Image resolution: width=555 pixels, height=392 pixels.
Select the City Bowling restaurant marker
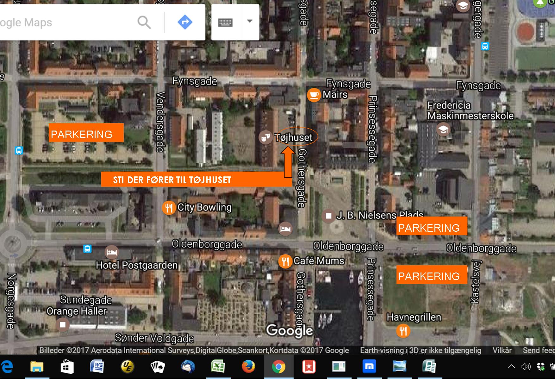coord(169,208)
